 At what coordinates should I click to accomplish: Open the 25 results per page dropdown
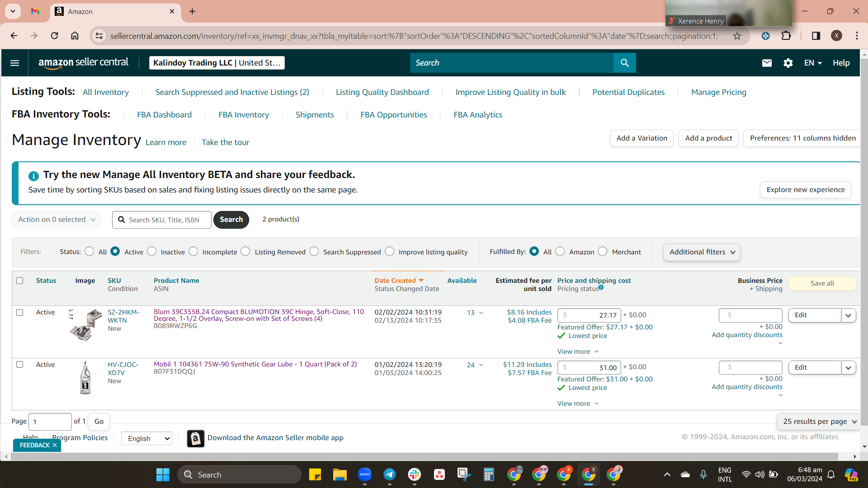(x=818, y=421)
